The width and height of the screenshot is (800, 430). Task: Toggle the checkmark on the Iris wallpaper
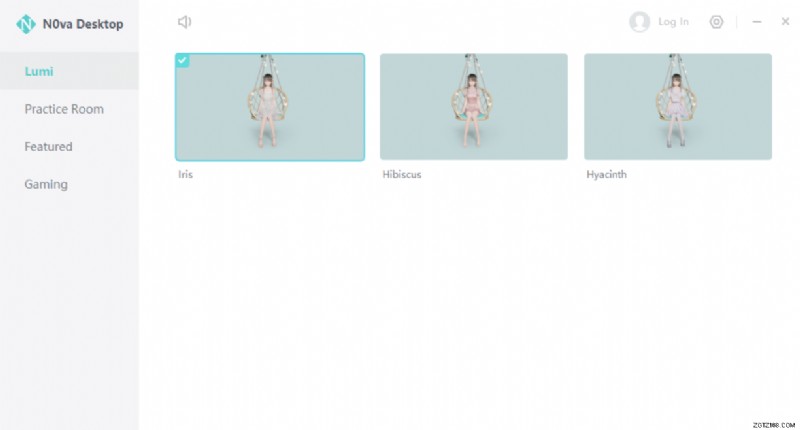(x=182, y=60)
